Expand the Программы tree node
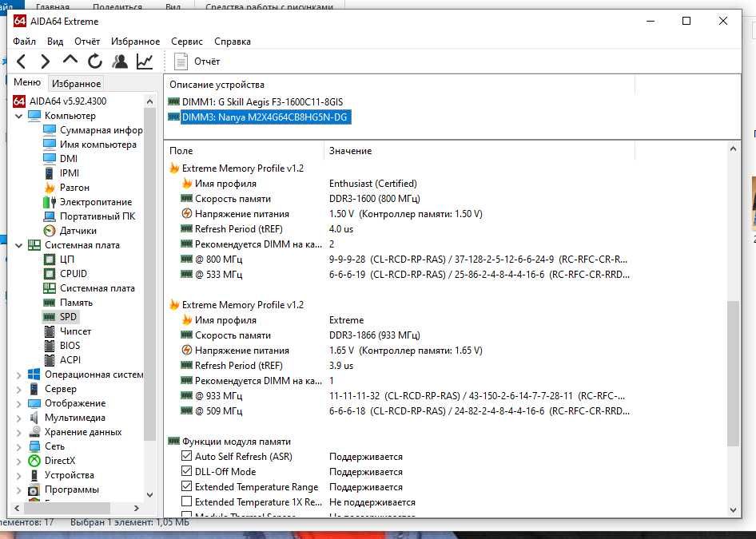The image size is (756, 539). [x=19, y=489]
